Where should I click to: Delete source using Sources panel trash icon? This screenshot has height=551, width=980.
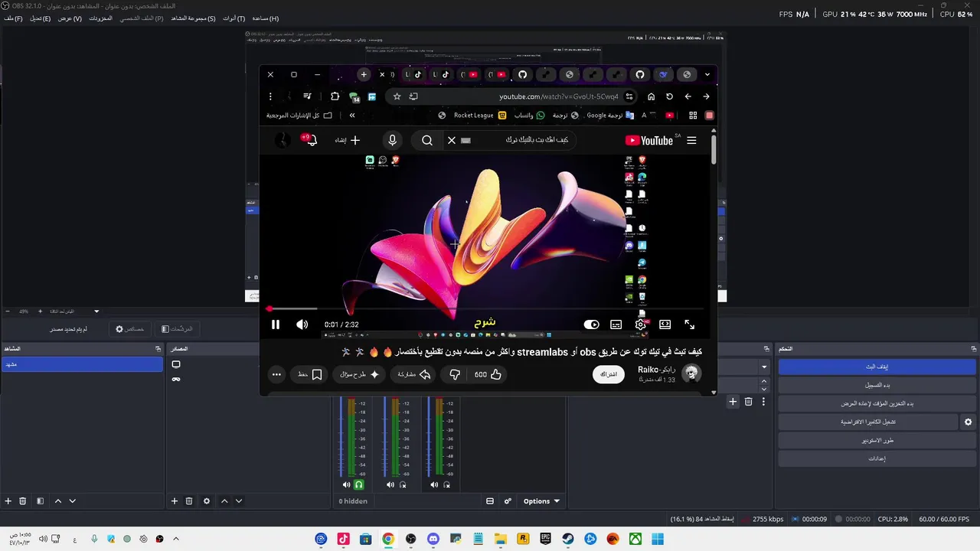(x=189, y=501)
